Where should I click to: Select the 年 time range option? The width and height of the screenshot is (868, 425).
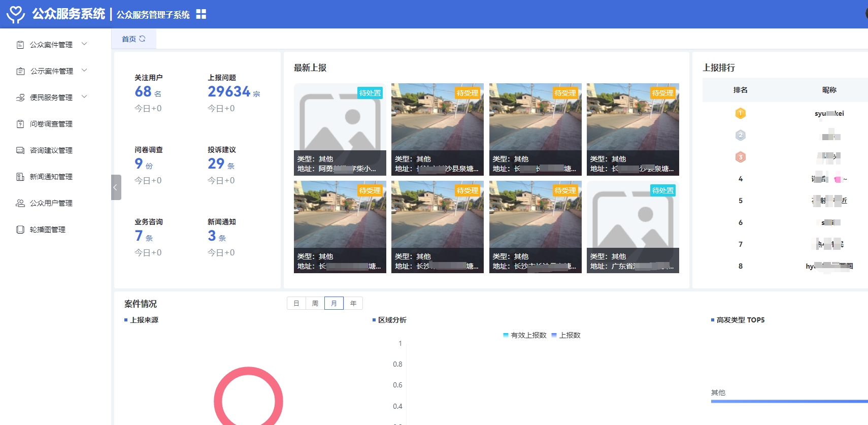pyautogui.click(x=353, y=303)
